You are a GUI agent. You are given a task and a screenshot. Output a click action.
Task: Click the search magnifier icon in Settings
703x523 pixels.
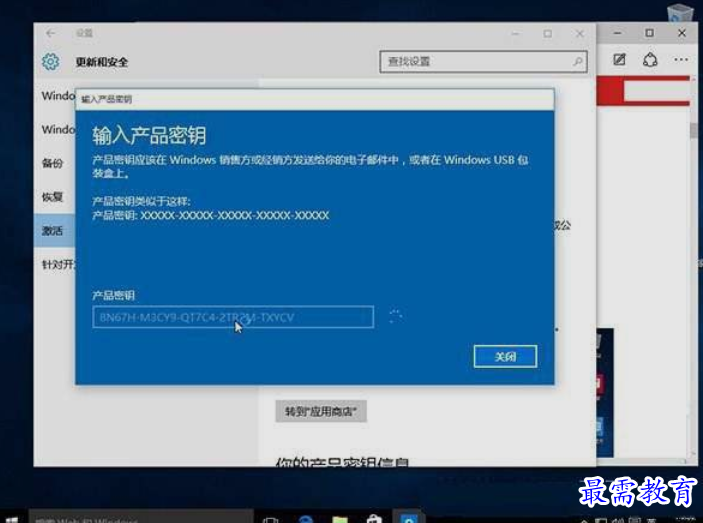(x=578, y=61)
